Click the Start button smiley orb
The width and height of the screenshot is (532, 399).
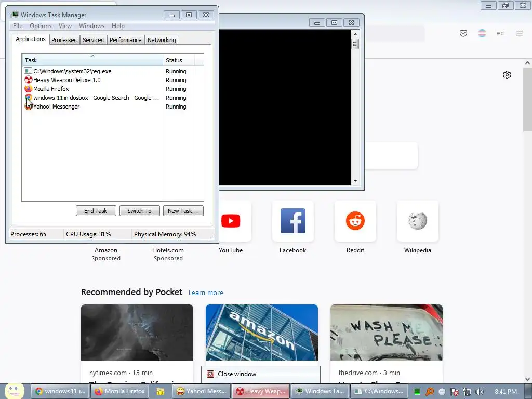click(x=14, y=391)
